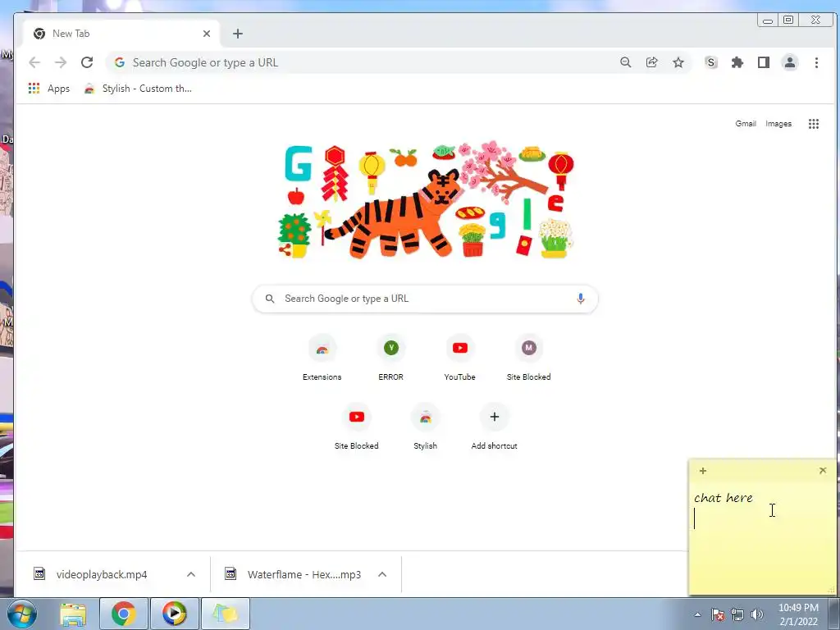Focus the center Google search box
Viewport: 840px width, 630px height.
(x=425, y=299)
